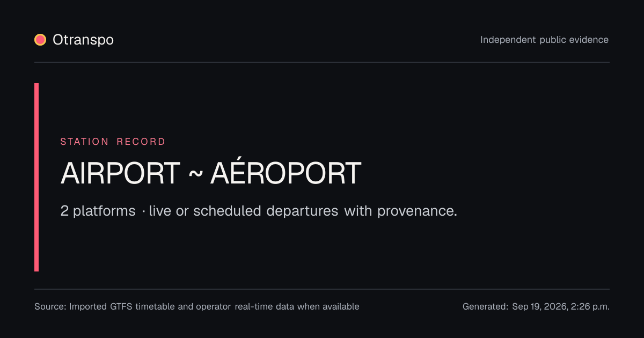
Task: Open the Otranspo brand name link
Action: click(x=83, y=40)
